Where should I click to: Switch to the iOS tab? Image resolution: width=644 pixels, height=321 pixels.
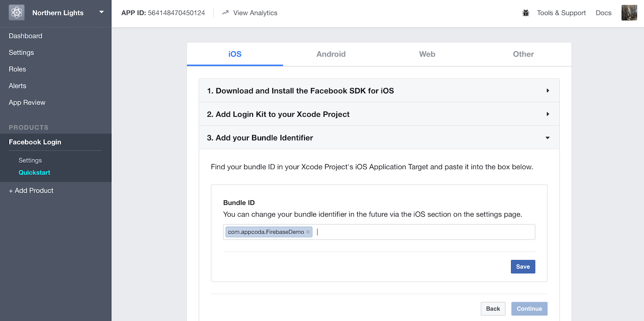pyautogui.click(x=235, y=54)
